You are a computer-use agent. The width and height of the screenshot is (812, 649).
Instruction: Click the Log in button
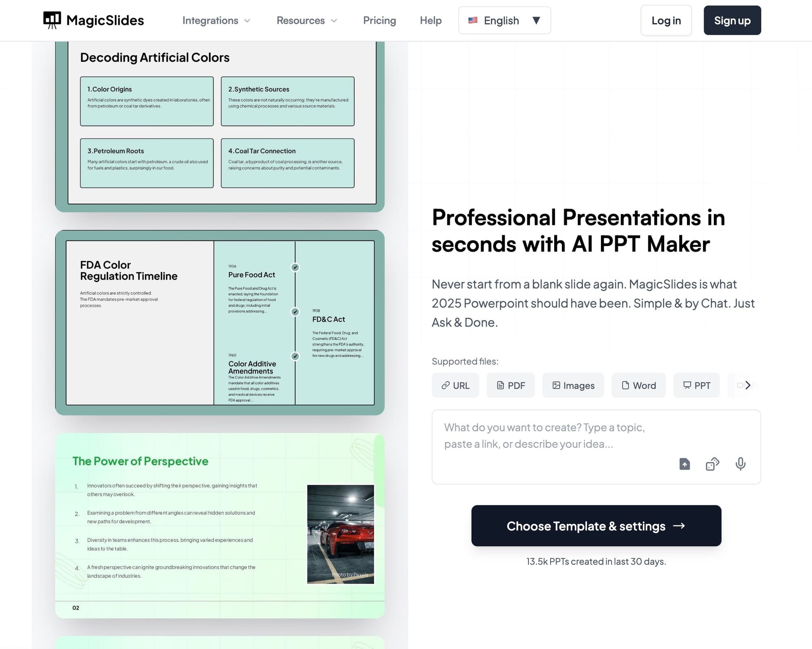coord(666,20)
